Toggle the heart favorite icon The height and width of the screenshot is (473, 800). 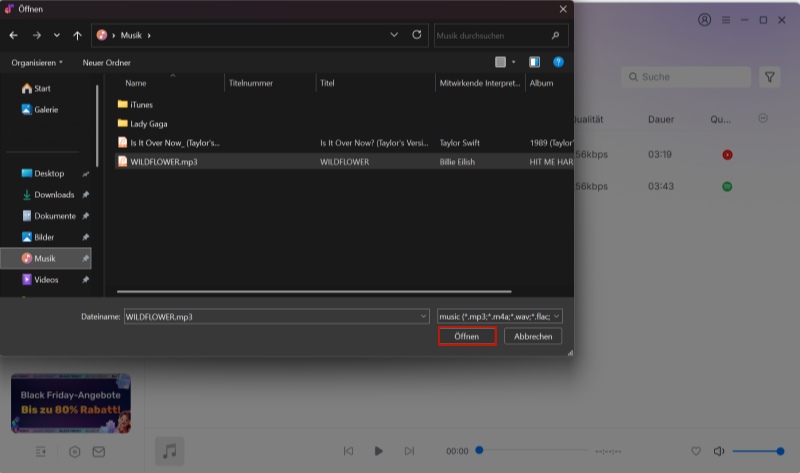click(x=697, y=451)
